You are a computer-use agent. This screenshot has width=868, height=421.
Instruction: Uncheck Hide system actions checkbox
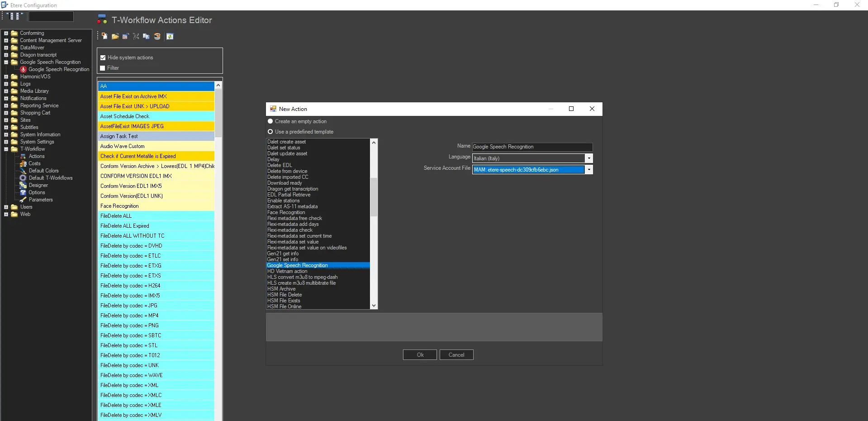[103, 57]
